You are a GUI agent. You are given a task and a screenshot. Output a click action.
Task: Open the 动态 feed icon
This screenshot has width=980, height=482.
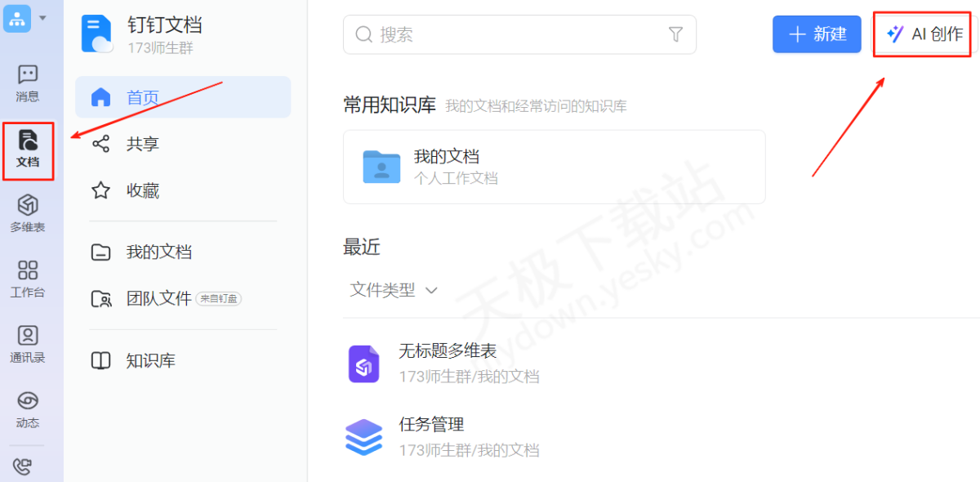28,410
